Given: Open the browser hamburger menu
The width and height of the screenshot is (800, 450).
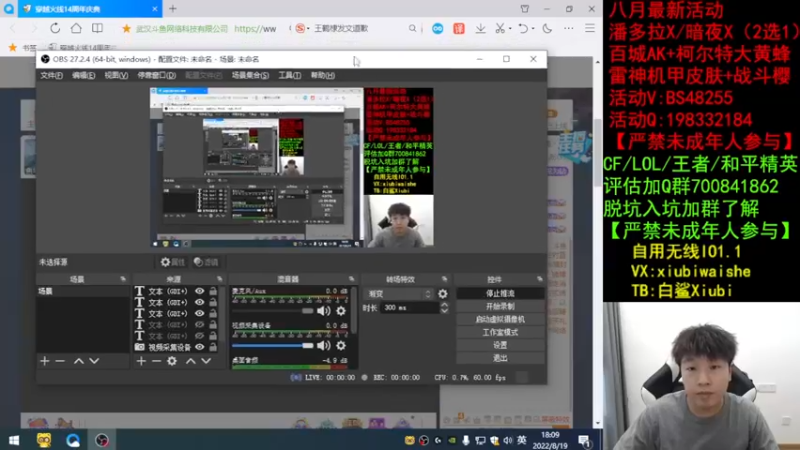Looking at the screenshot, I should (590, 29).
